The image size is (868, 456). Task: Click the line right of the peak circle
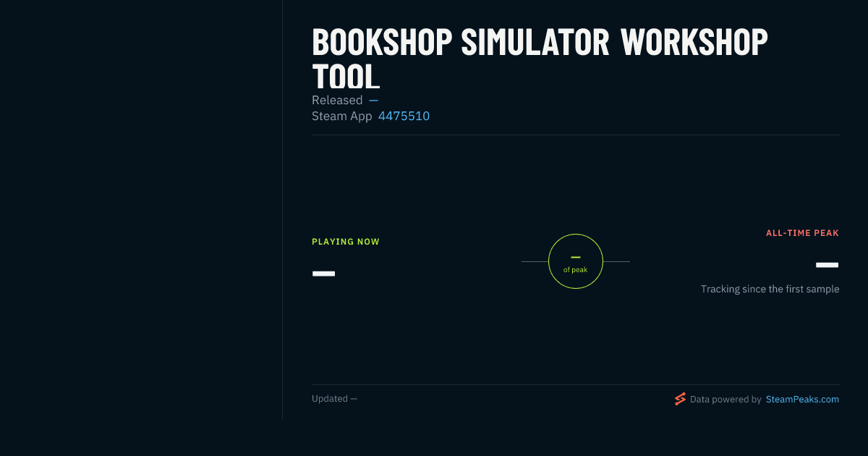[616, 261]
